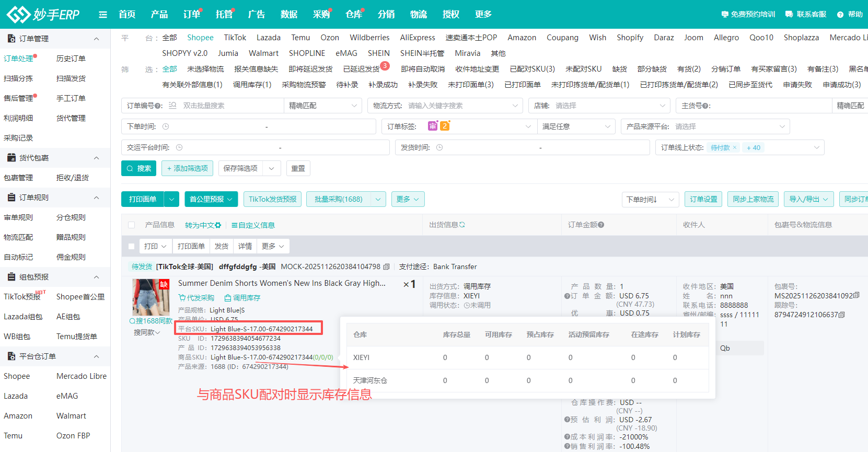
Task: Click the 同步上家物流 button
Action: pyautogui.click(x=753, y=199)
